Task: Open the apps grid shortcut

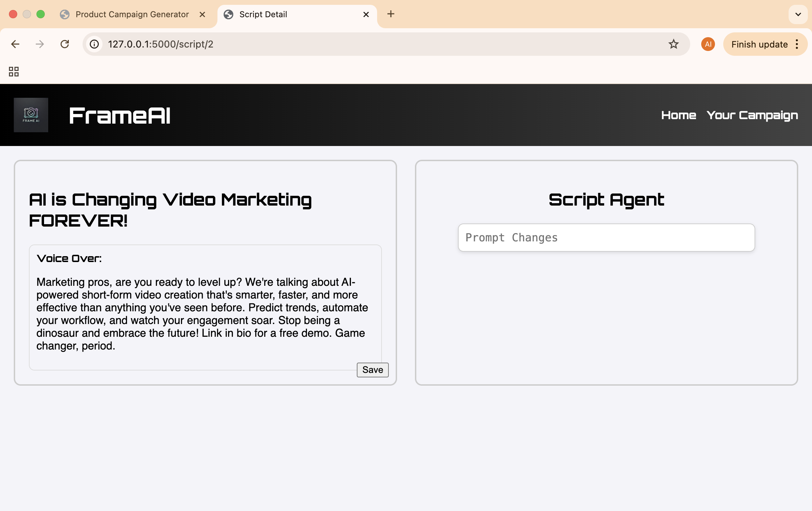Action: tap(14, 72)
